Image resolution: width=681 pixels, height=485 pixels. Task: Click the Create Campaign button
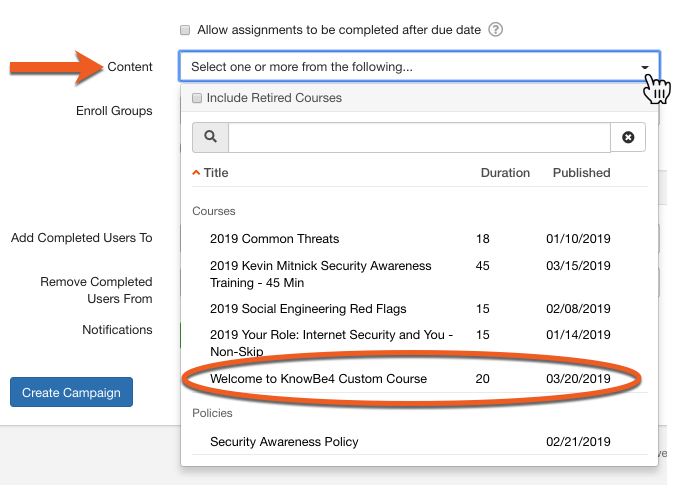[x=71, y=392]
